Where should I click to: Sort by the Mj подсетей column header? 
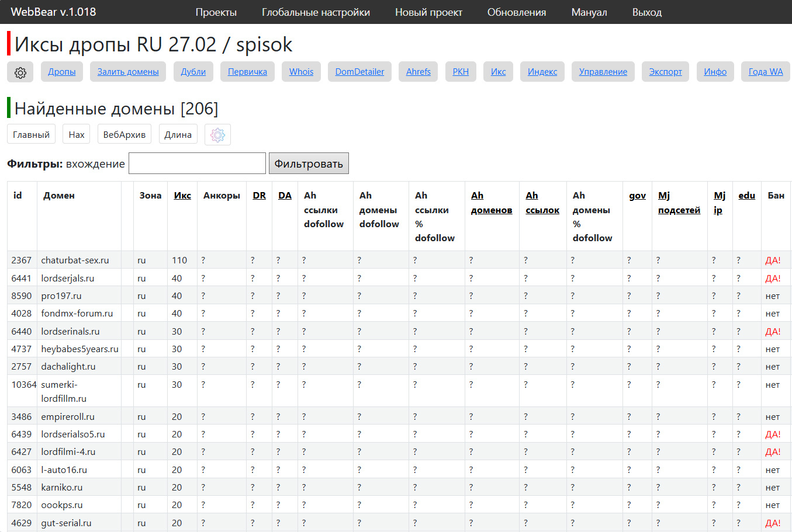point(679,203)
